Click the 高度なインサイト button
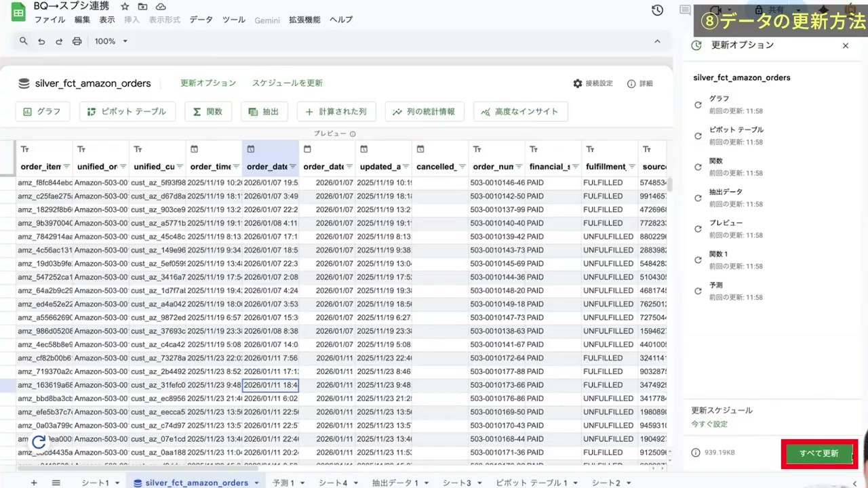868x488 pixels. [520, 112]
